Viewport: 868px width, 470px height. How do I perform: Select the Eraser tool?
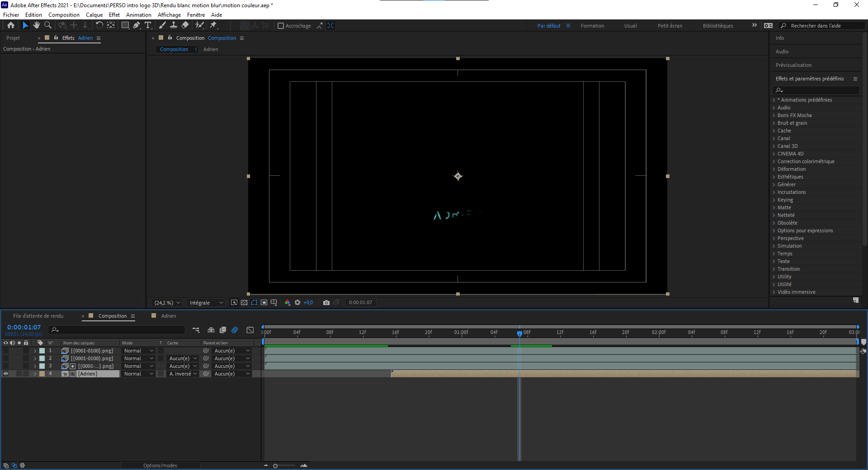pos(185,25)
